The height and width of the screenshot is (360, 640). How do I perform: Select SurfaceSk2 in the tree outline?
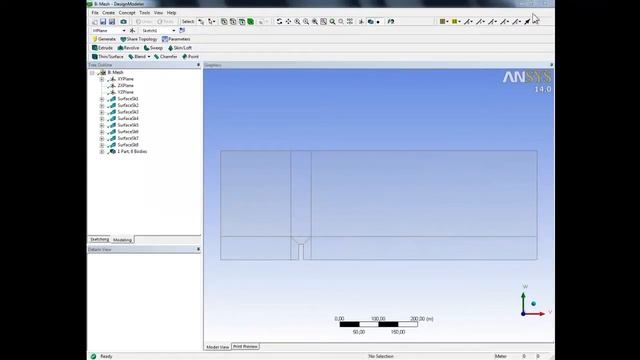coord(128,105)
